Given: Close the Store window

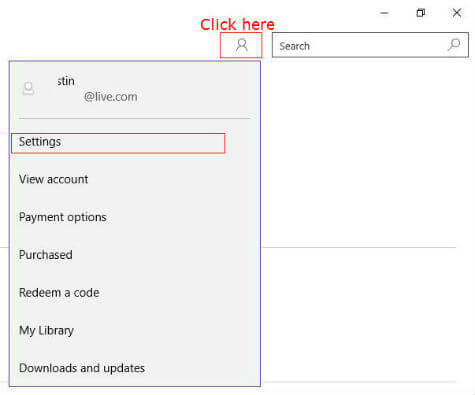Looking at the screenshot, I should click(x=457, y=13).
